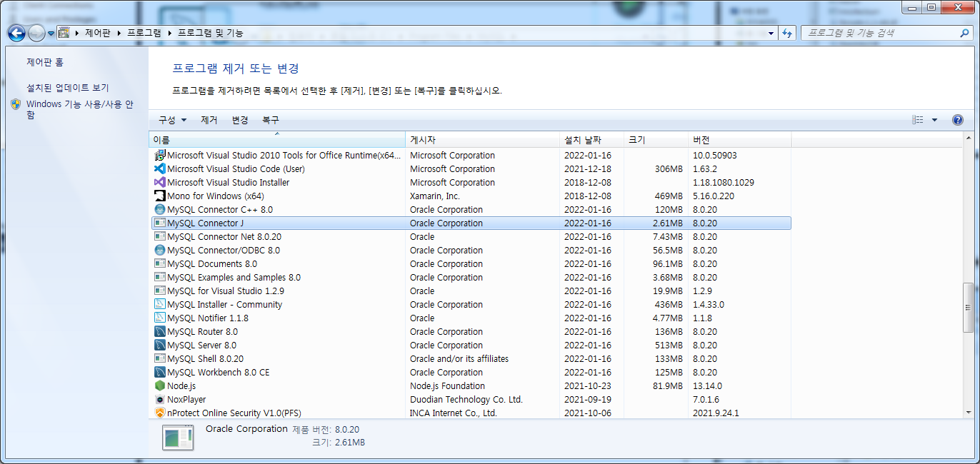The width and height of the screenshot is (980, 464).
Task: Click the Xamarin, Inc. publisher cell
Action: (435, 196)
